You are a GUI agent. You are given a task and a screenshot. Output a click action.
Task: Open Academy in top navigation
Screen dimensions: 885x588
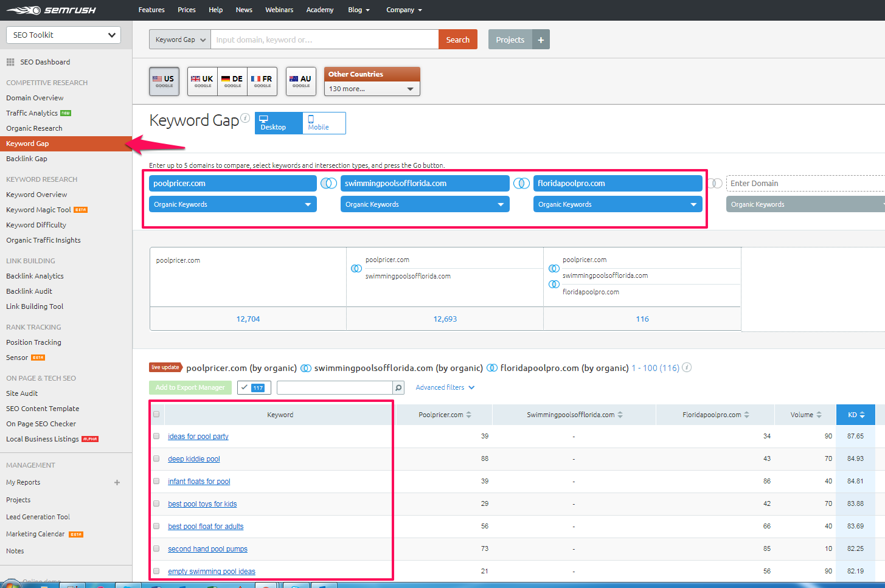(320, 10)
